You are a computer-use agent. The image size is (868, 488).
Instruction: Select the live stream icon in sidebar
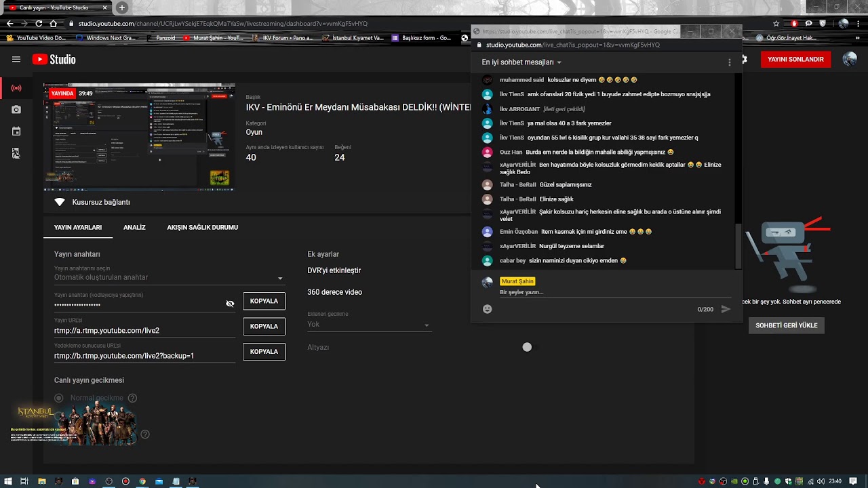(x=16, y=88)
